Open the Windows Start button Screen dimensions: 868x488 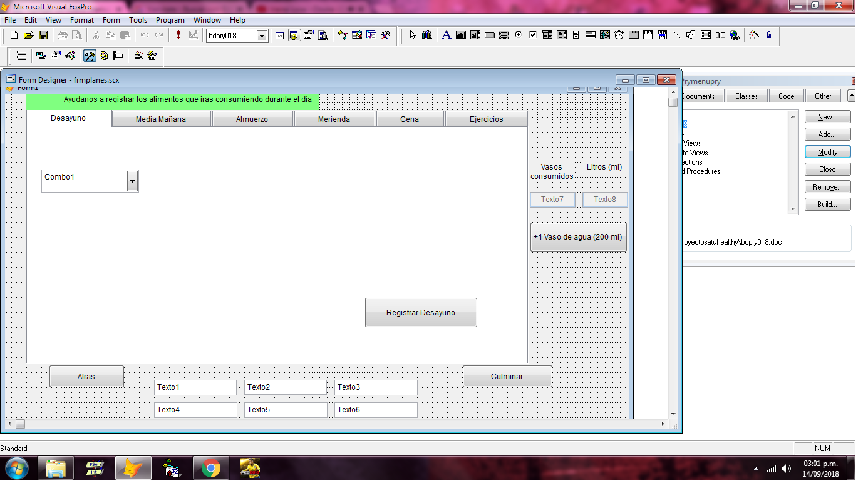[x=16, y=469]
